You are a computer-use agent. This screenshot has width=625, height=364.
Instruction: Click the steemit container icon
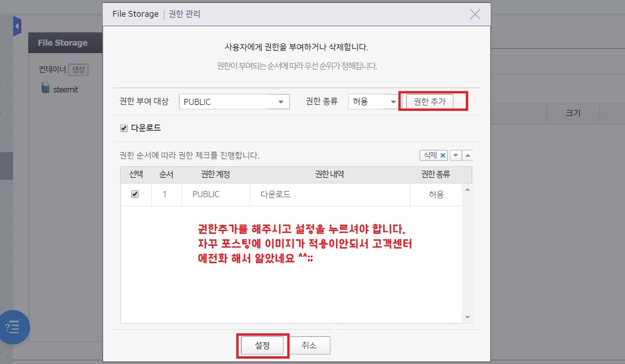point(45,88)
